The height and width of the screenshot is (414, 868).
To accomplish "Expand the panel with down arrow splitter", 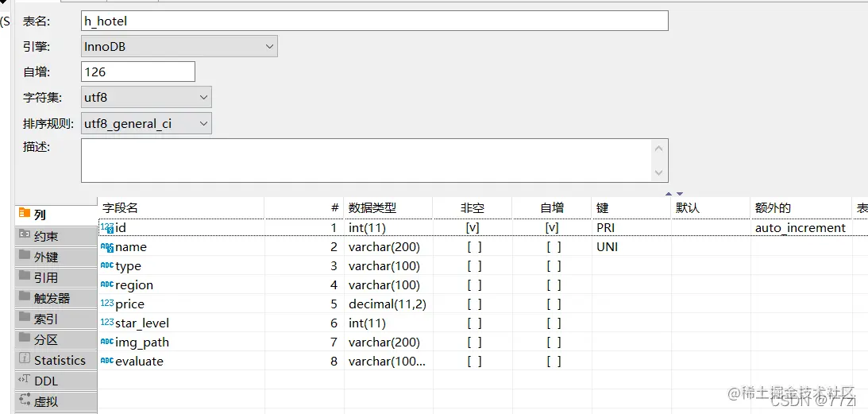I will click(680, 194).
